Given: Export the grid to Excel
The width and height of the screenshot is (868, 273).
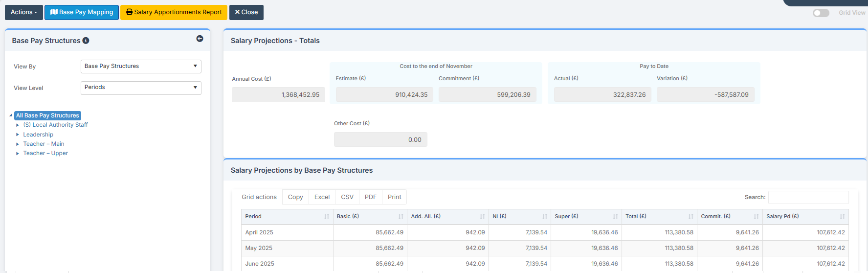Looking at the screenshot, I should (x=322, y=197).
